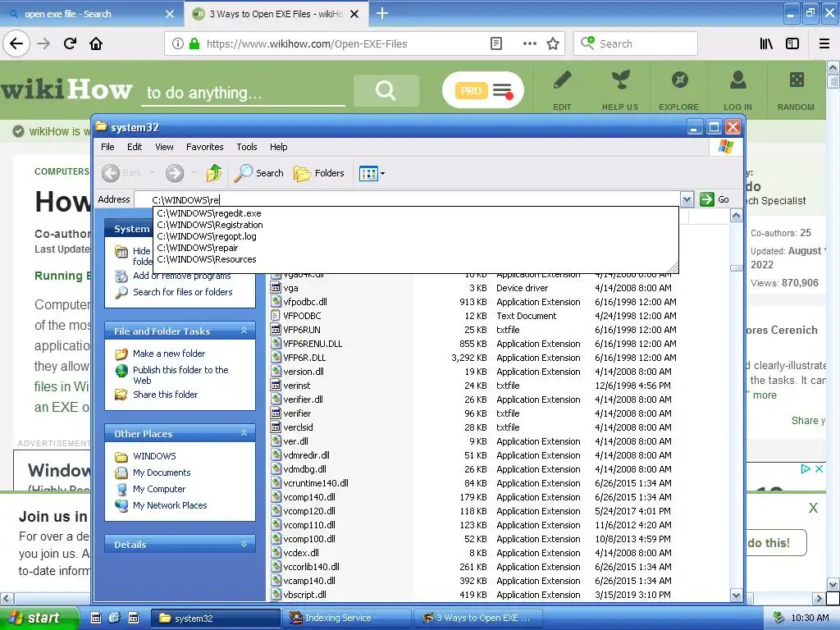The height and width of the screenshot is (630, 840).
Task: Select the vfpodbc.dll file icon
Action: click(x=276, y=302)
